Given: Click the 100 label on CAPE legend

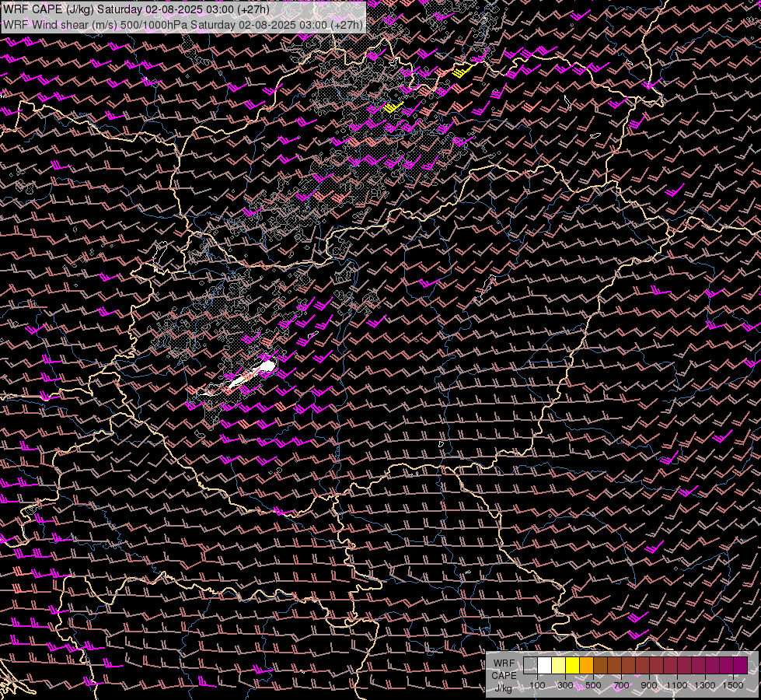Looking at the screenshot, I should pos(537,685).
